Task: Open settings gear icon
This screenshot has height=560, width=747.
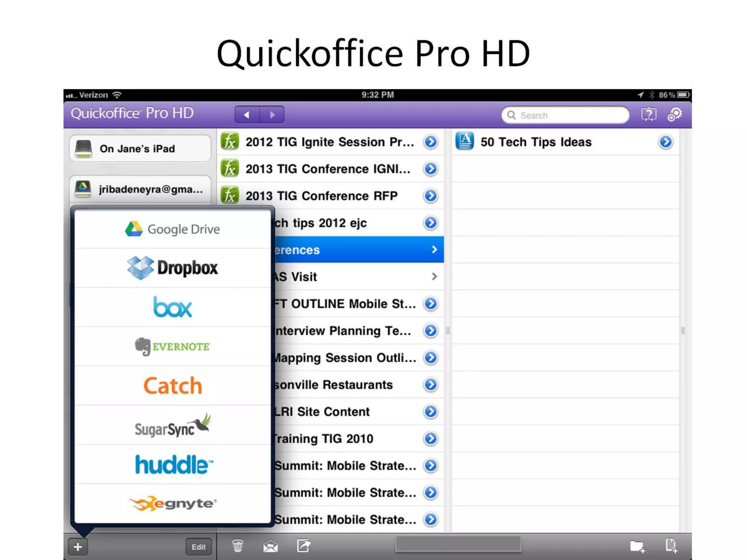Action: click(x=674, y=114)
